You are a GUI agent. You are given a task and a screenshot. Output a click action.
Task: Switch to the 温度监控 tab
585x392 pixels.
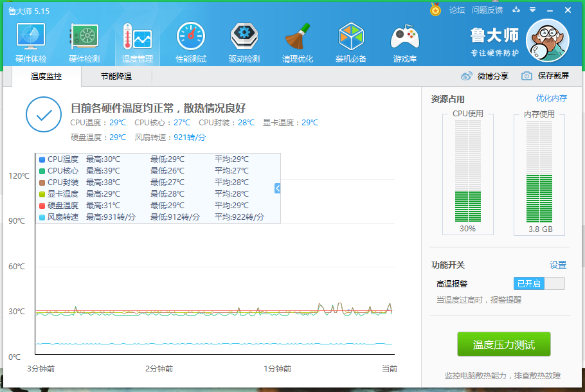[46, 76]
